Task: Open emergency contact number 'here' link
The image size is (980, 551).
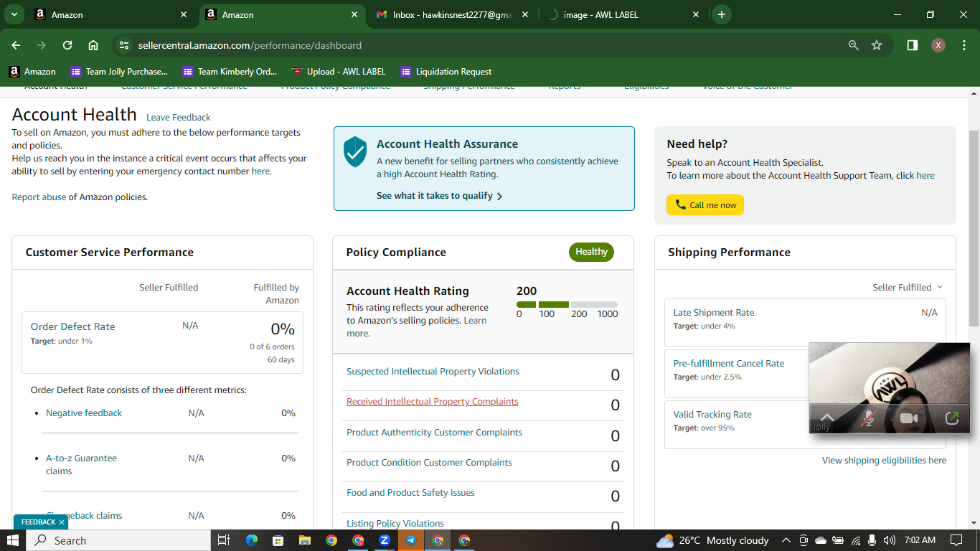Action: (x=260, y=171)
